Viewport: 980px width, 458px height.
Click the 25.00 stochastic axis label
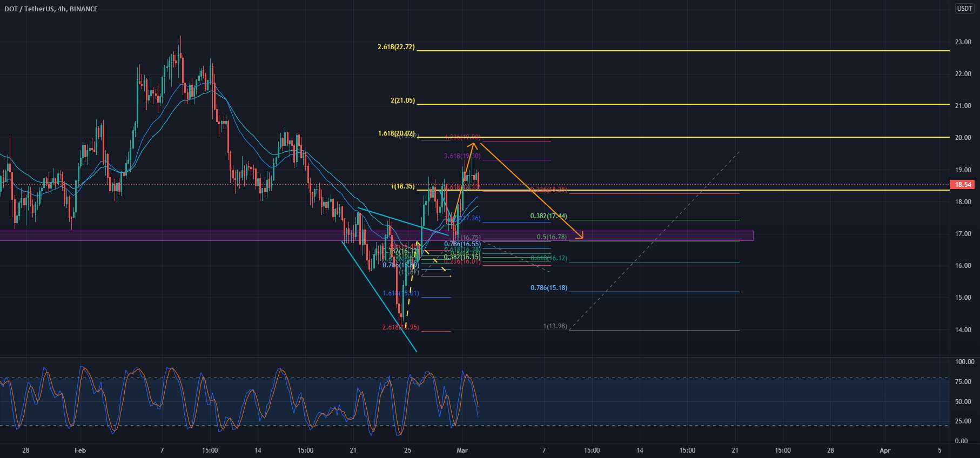(x=963, y=421)
